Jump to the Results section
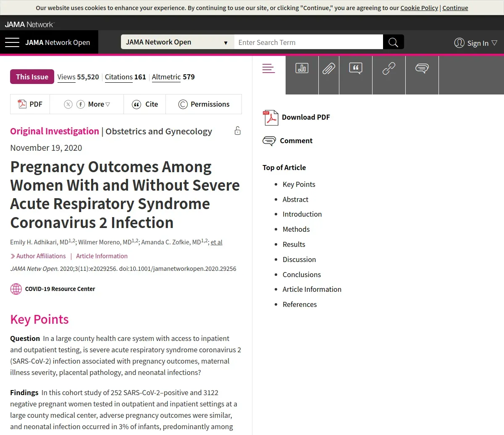The height and width of the screenshot is (435, 504). (294, 244)
